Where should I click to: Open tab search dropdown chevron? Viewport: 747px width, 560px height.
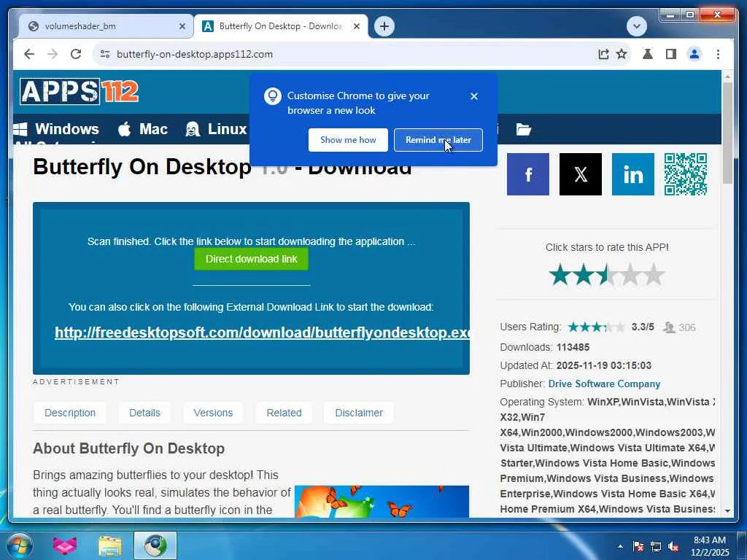(637, 26)
